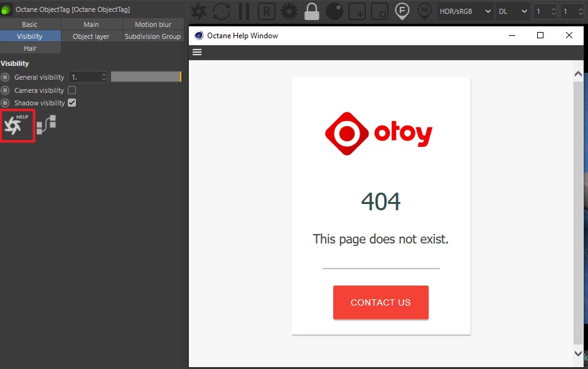Screen dimensions: 588x369
Task: Click the Shadow visibility animation dot
Action: 5,103
